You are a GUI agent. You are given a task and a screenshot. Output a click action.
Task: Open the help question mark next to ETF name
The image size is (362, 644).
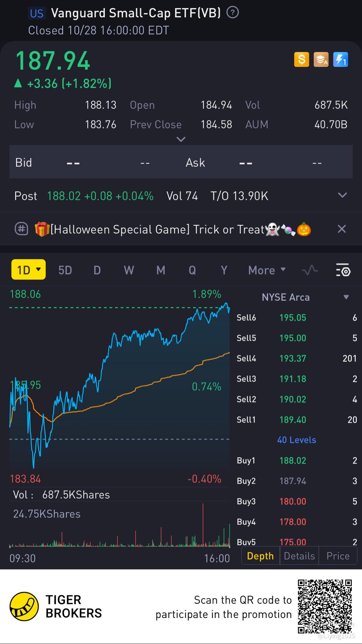point(233,13)
